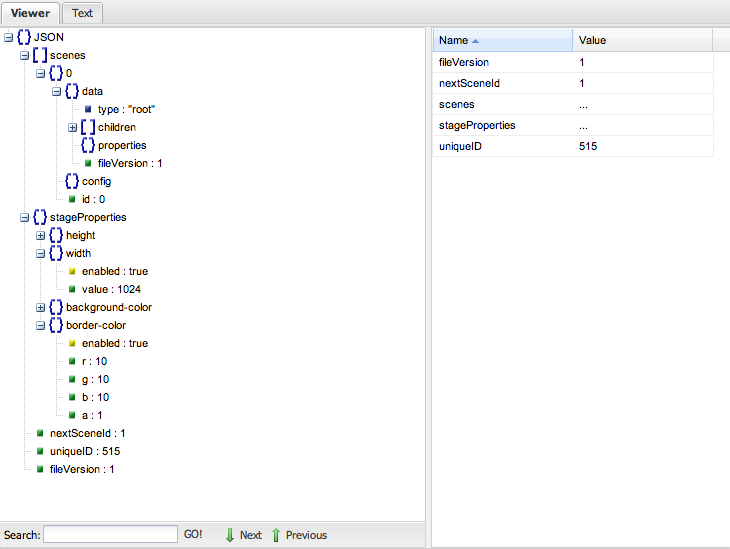
Task: Click the 515 value cell
Action: [x=643, y=146]
